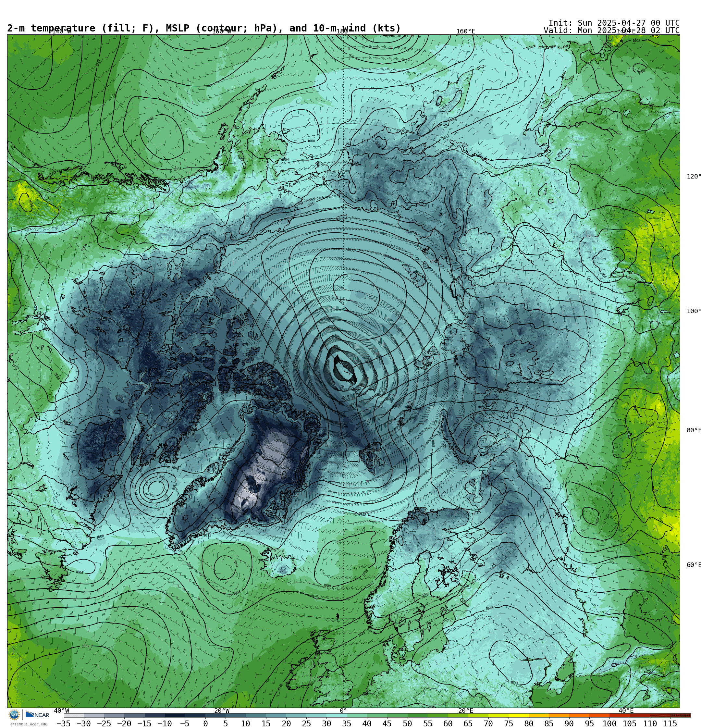Viewport: 701px width, 728px height.
Task: Click the colorbar swatch between 50 and 55
Action: point(418,715)
